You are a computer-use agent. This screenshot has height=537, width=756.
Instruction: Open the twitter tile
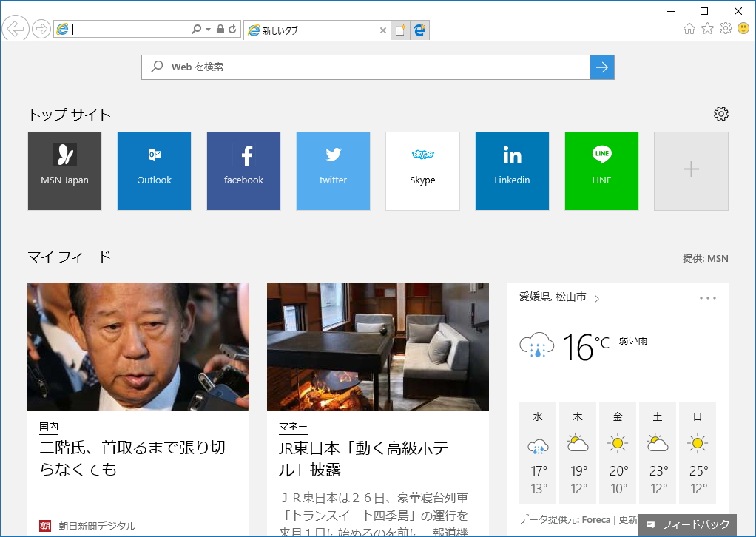pos(333,171)
